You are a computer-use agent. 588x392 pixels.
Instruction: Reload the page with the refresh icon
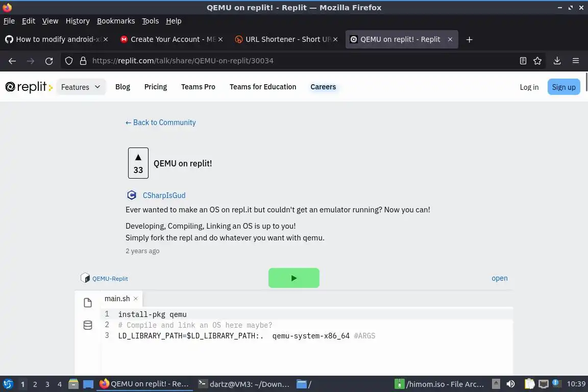click(49, 61)
